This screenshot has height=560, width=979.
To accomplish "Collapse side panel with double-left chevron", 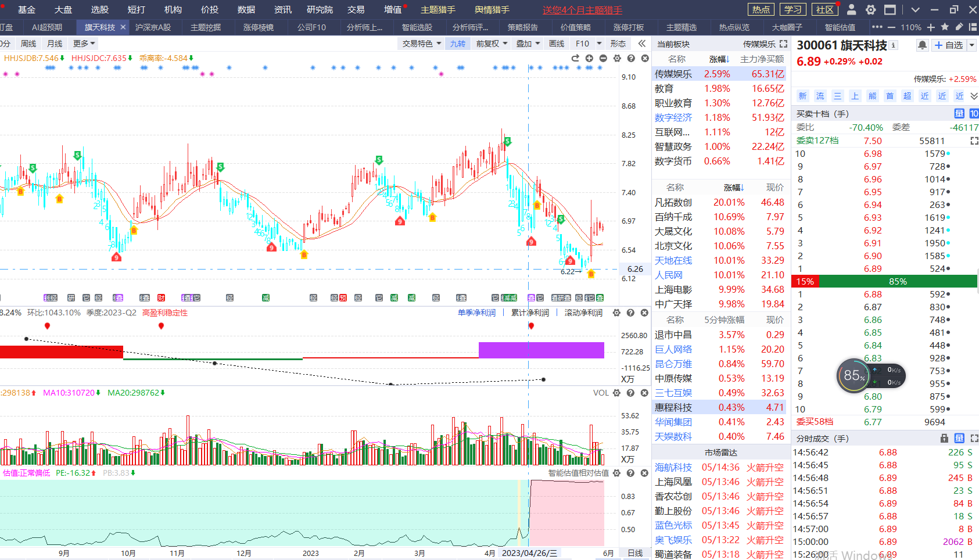I will 641,44.
